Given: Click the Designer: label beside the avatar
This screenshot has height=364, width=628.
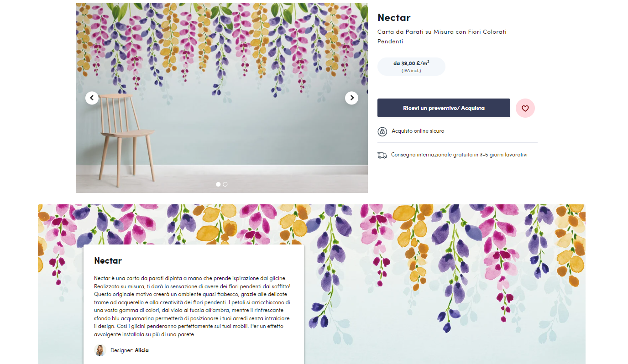Looking at the screenshot, I should [x=122, y=350].
